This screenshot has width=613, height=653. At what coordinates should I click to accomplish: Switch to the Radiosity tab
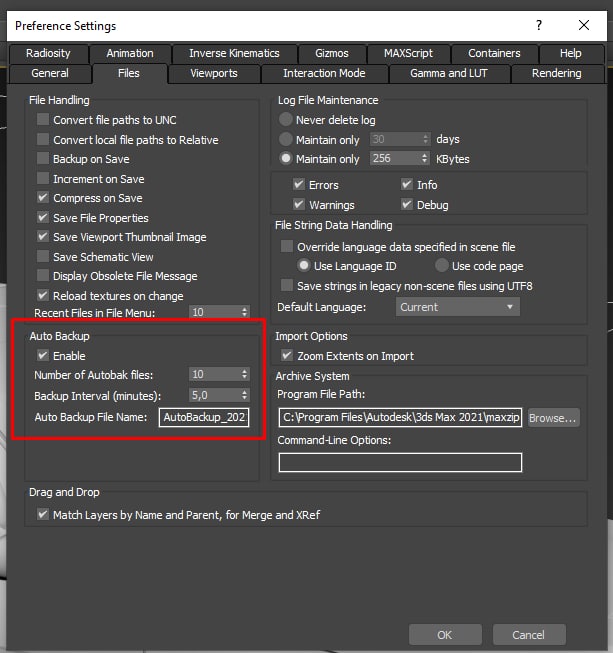click(48, 53)
